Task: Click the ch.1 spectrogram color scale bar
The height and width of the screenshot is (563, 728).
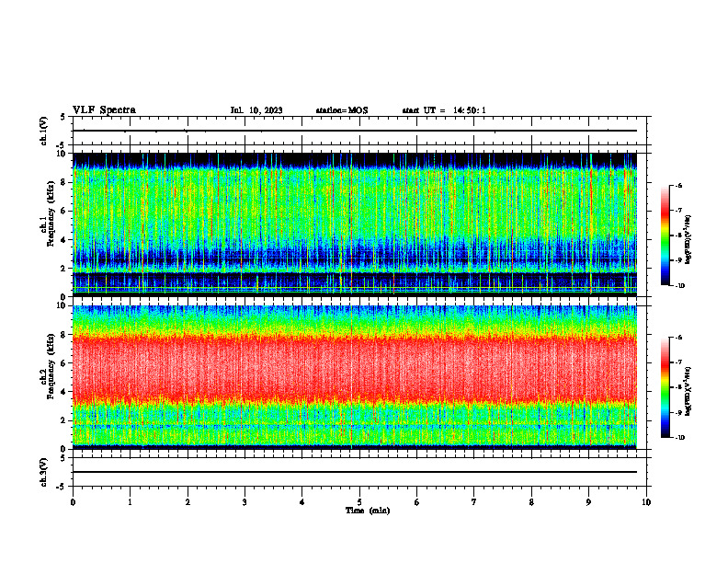Action: pos(665,236)
